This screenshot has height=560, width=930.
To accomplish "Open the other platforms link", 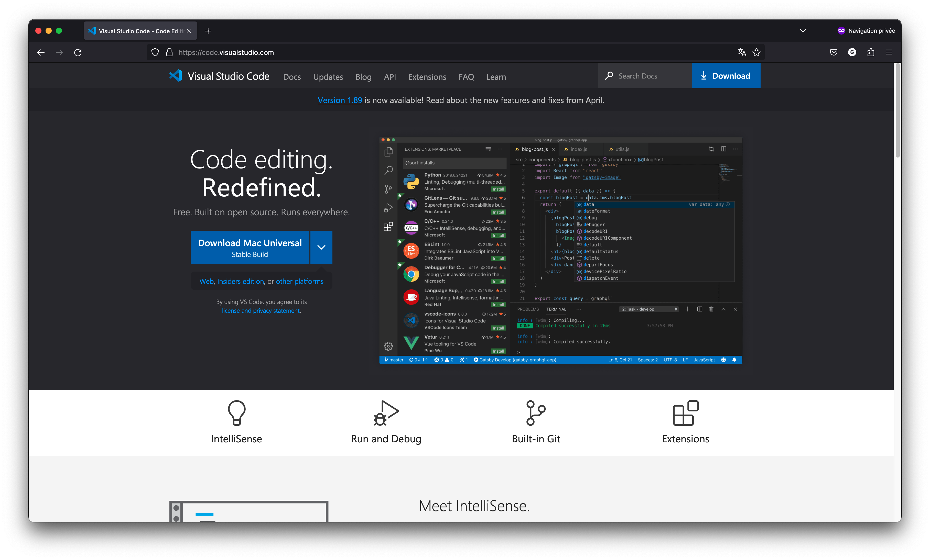I will point(299,281).
